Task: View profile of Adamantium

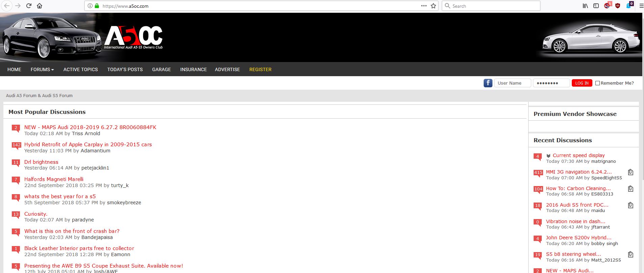Action: point(96,151)
